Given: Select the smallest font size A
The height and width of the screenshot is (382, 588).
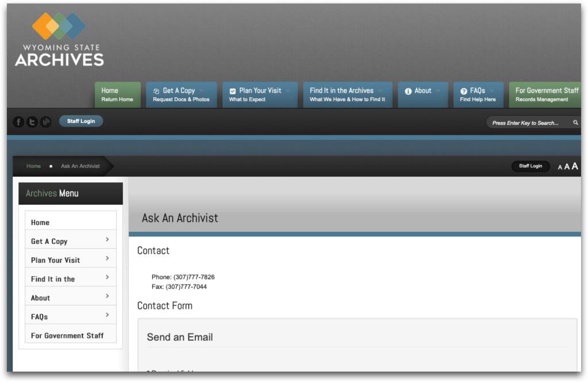Looking at the screenshot, I should [560, 167].
